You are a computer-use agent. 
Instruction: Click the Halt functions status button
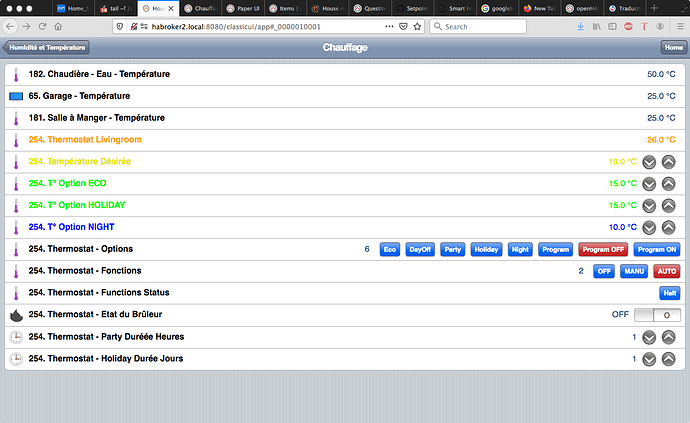click(670, 293)
